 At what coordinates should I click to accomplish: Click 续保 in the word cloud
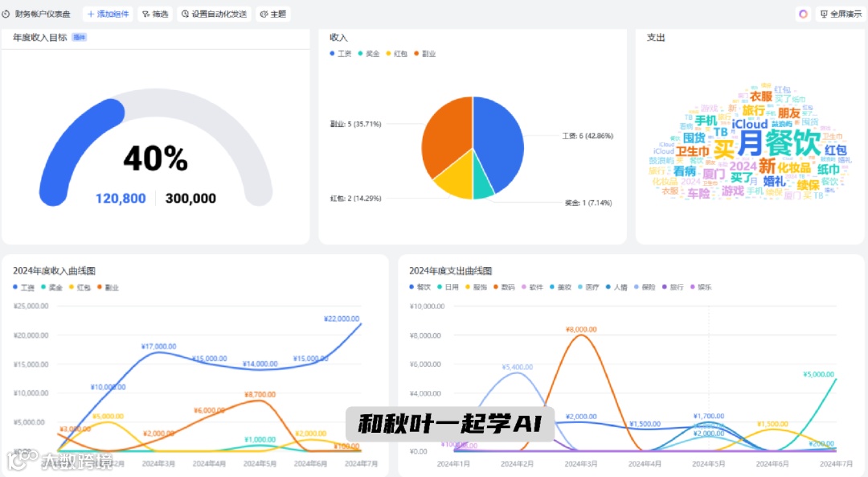coord(809,184)
